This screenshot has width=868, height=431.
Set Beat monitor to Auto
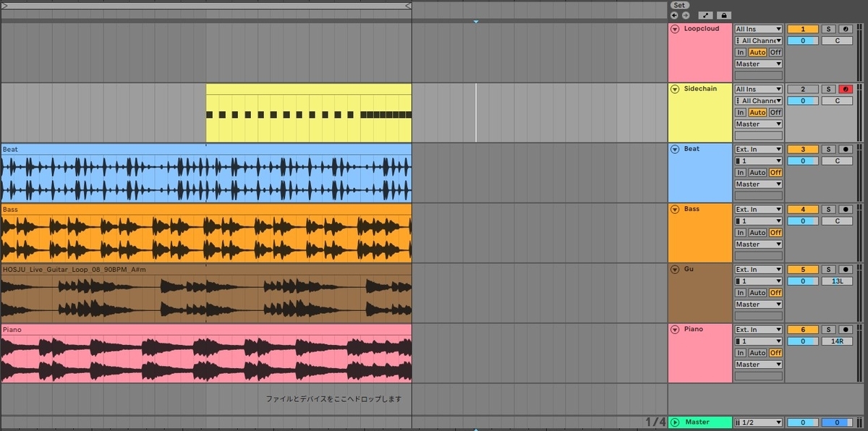757,173
